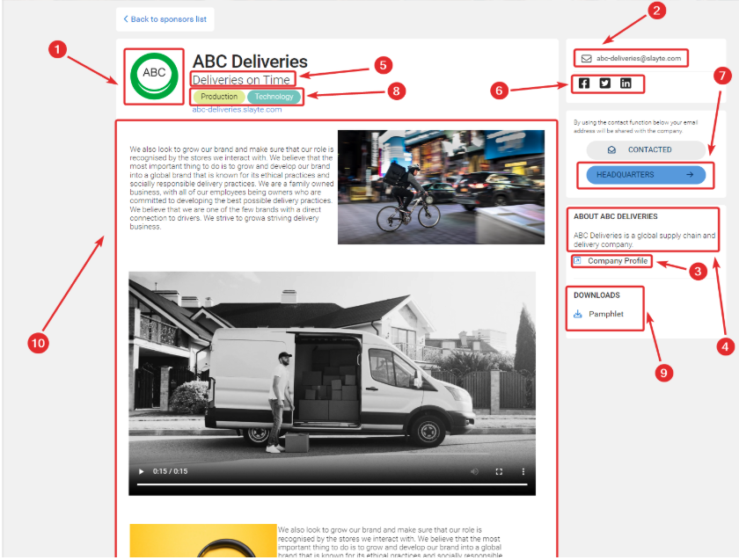Download the Pamphlet file
Image resolution: width=739 pixels, height=560 pixels.
click(605, 314)
